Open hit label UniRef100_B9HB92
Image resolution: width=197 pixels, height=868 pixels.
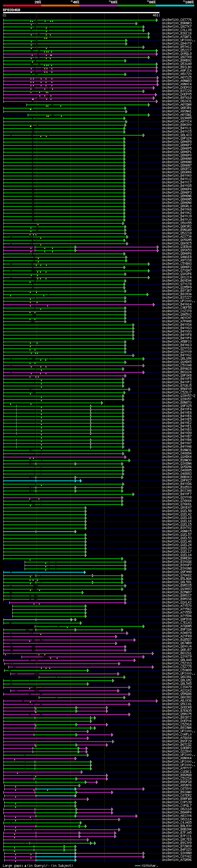177,61
